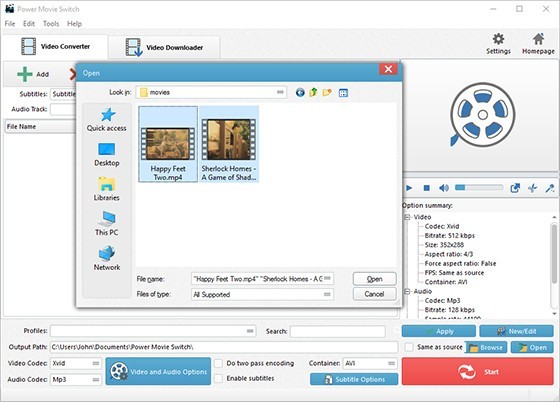
Task: Select 'Codec: Mp3' summary row
Action: [442, 301]
